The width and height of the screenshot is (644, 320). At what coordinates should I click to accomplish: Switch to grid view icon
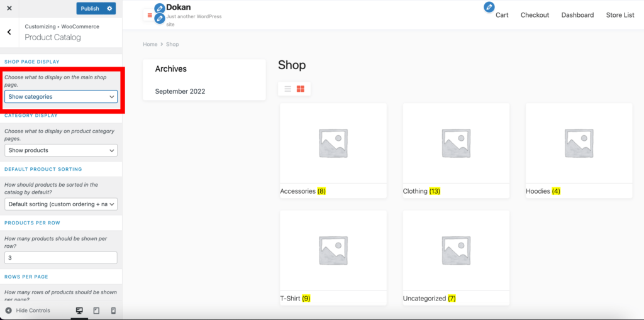301,89
